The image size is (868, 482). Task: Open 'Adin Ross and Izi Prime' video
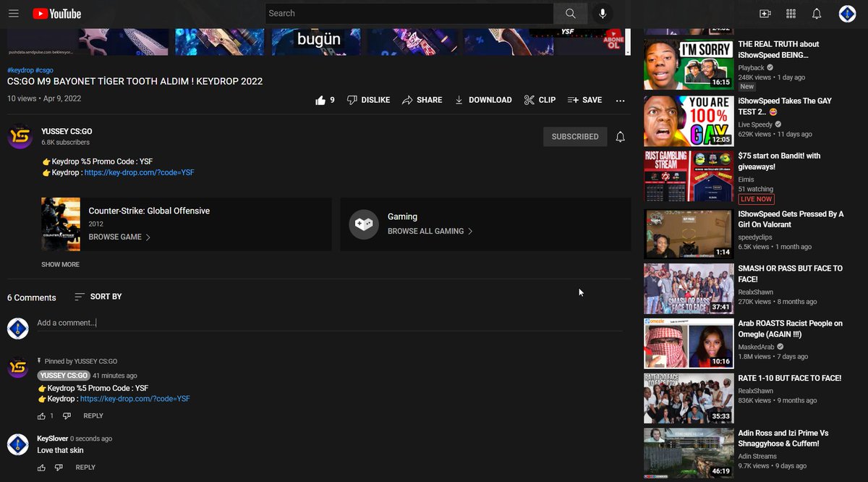pyautogui.click(x=783, y=439)
